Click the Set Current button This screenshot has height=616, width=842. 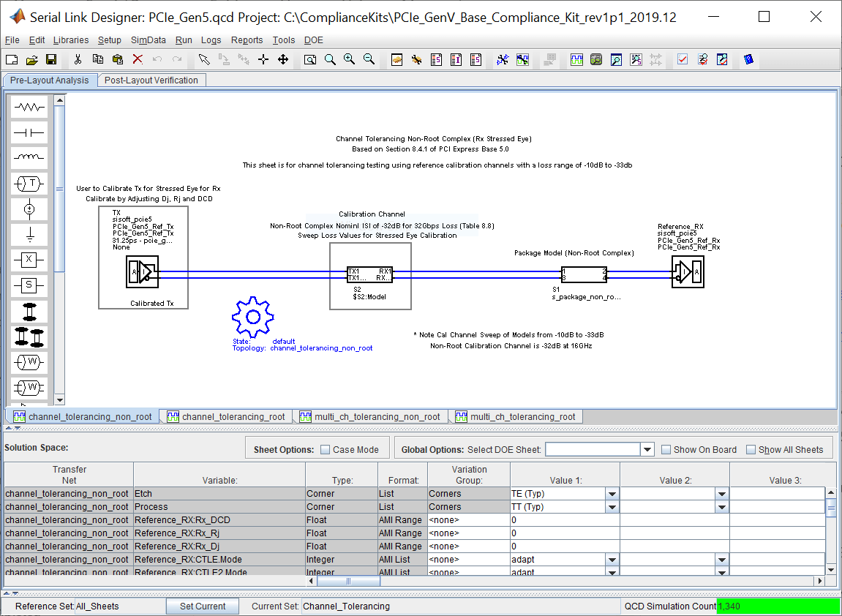[x=203, y=606]
